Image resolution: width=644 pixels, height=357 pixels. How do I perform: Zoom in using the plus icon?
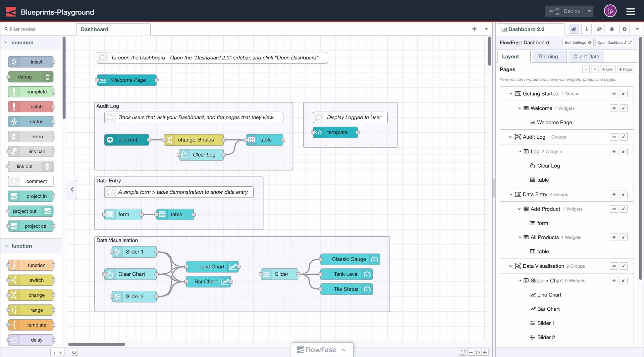point(485,352)
